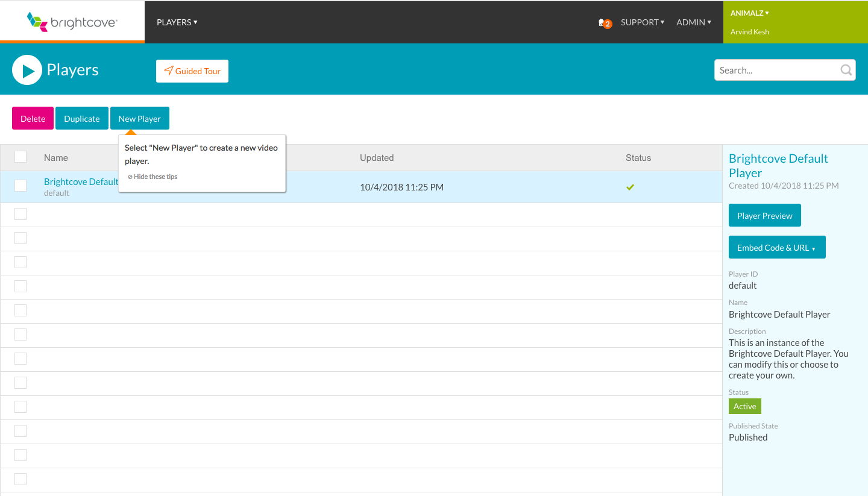Click the Arvind Kesh user name

click(750, 32)
